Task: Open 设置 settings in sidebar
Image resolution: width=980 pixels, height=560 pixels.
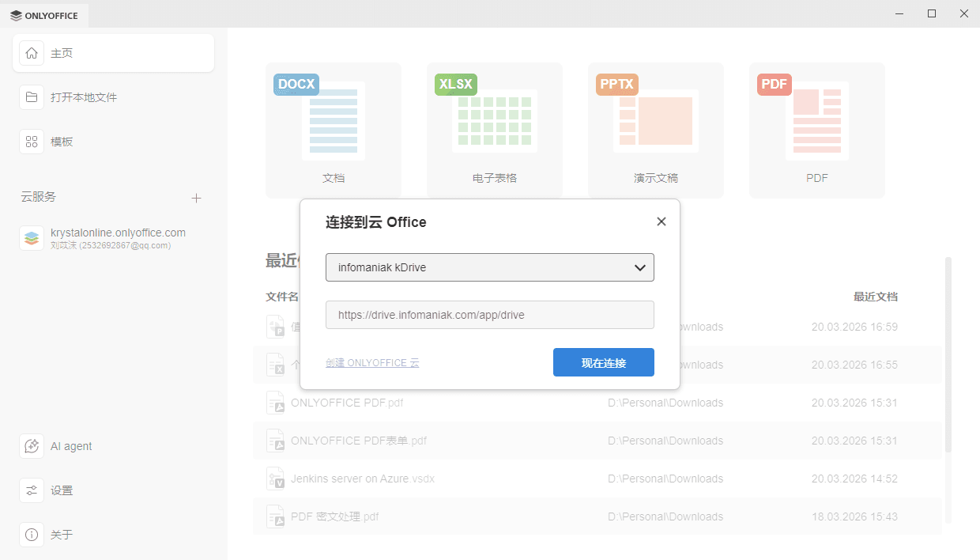Action: tap(113, 490)
